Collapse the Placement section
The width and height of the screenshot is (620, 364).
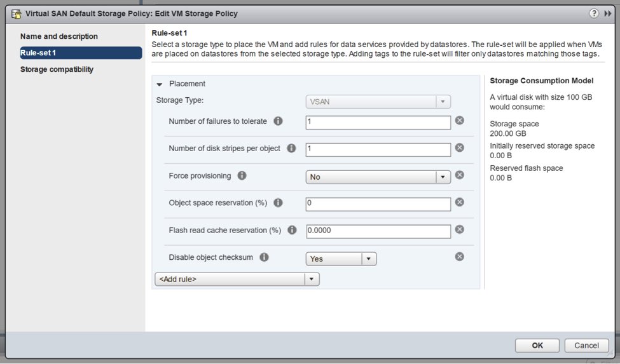160,84
